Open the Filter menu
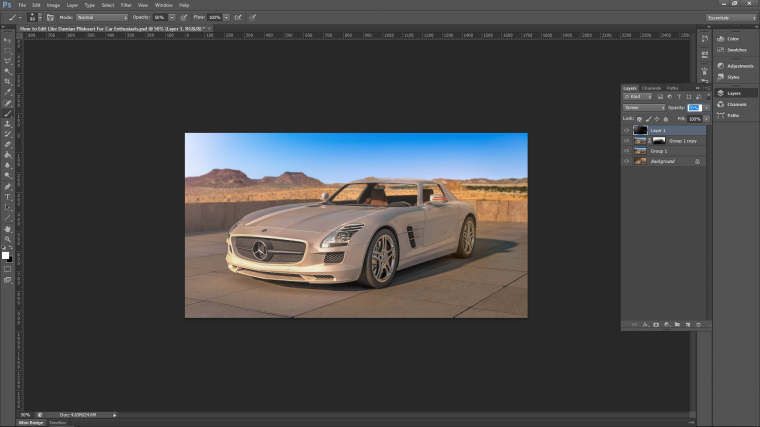 coord(126,5)
